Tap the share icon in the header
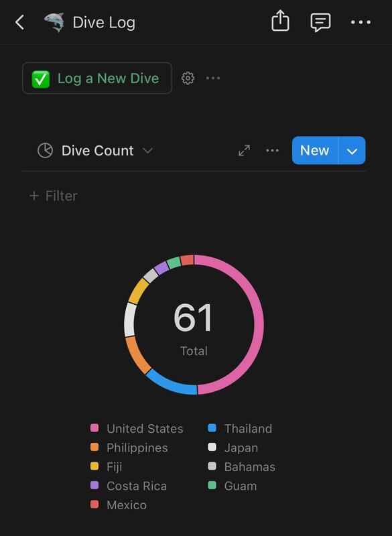392x536 pixels. [280, 21]
